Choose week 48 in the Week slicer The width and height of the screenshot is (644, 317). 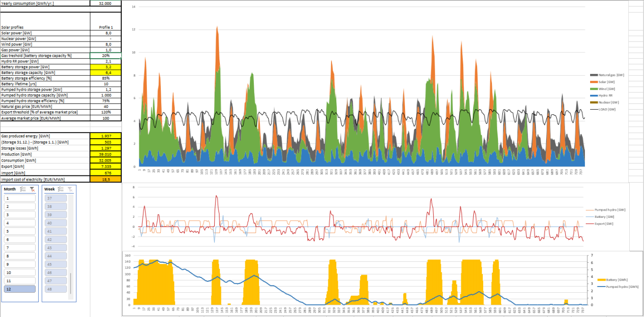coord(55,289)
